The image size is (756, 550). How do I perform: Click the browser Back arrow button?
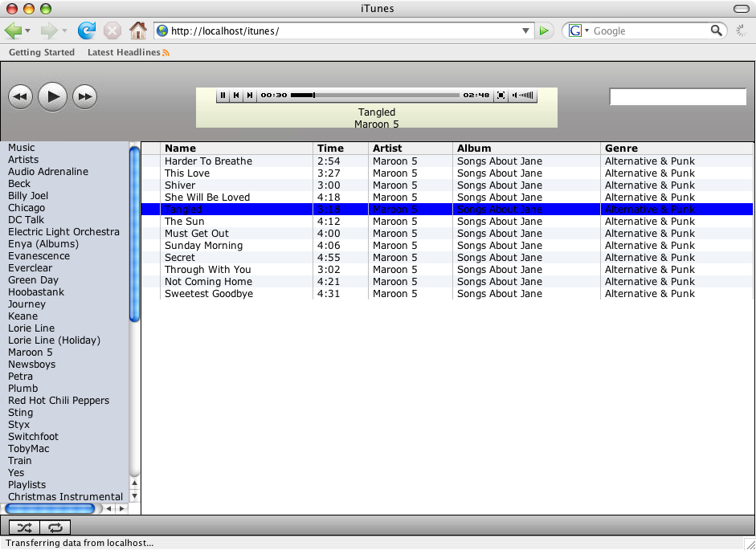point(13,31)
